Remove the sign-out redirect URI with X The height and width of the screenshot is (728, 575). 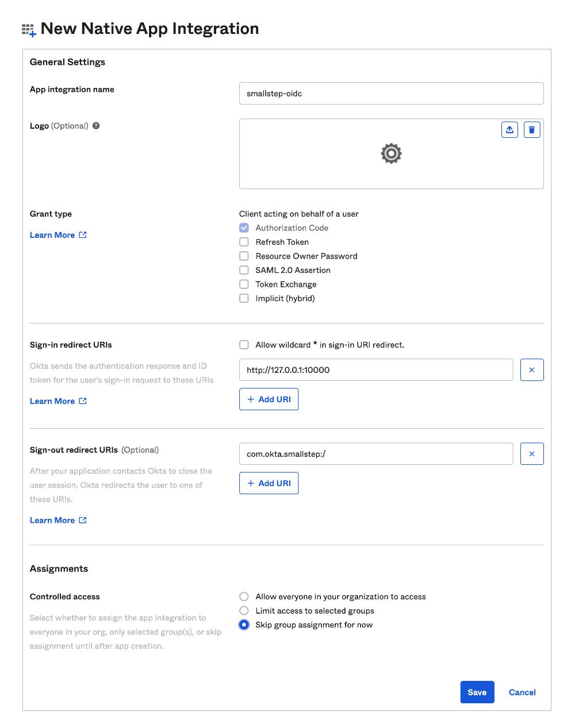point(532,454)
